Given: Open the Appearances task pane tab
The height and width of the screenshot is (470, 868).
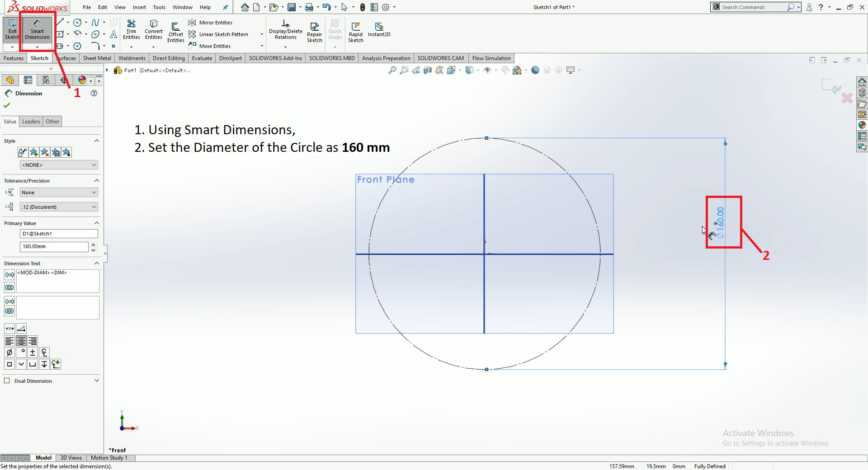Looking at the screenshot, I should tap(862, 125).
